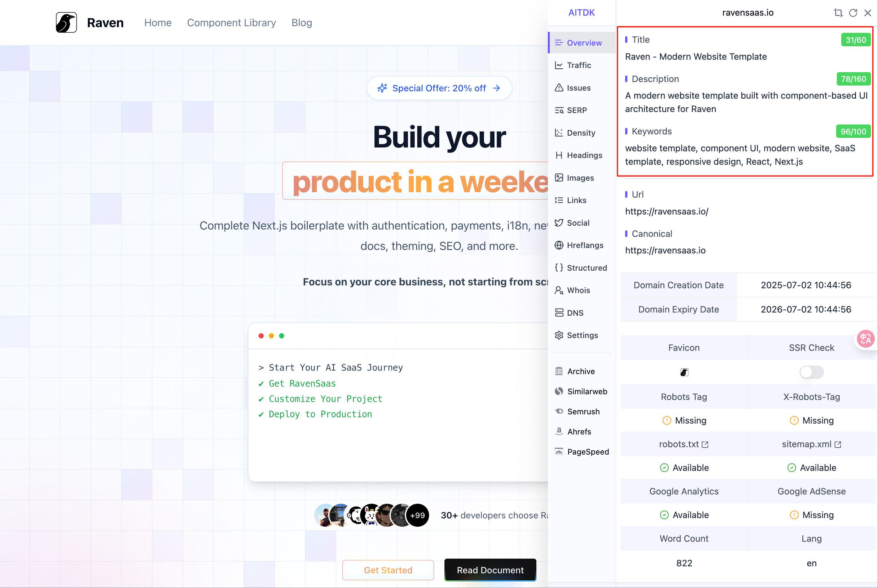Click the refresh icon in panel header
This screenshot has width=878, height=588.
pyautogui.click(x=853, y=13)
